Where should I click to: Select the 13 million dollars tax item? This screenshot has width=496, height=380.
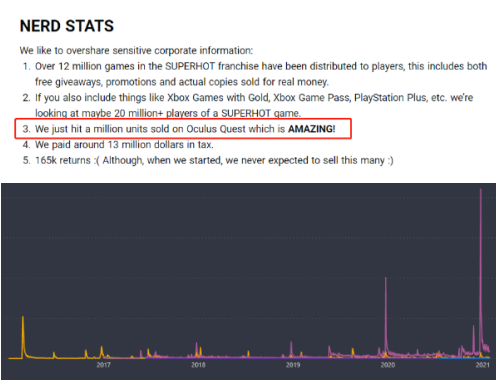coord(118,145)
